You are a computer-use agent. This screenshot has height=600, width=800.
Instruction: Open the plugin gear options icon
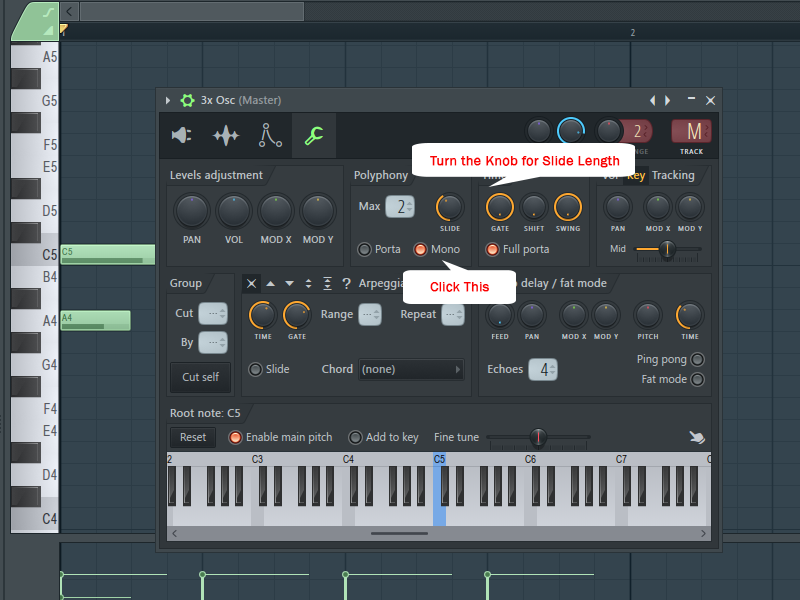pos(187,101)
